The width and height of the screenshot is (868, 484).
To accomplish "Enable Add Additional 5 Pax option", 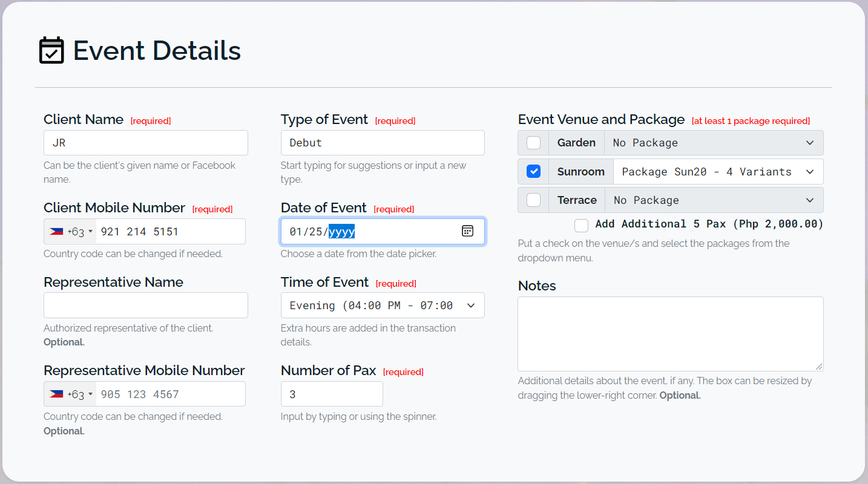I will pos(581,225).
